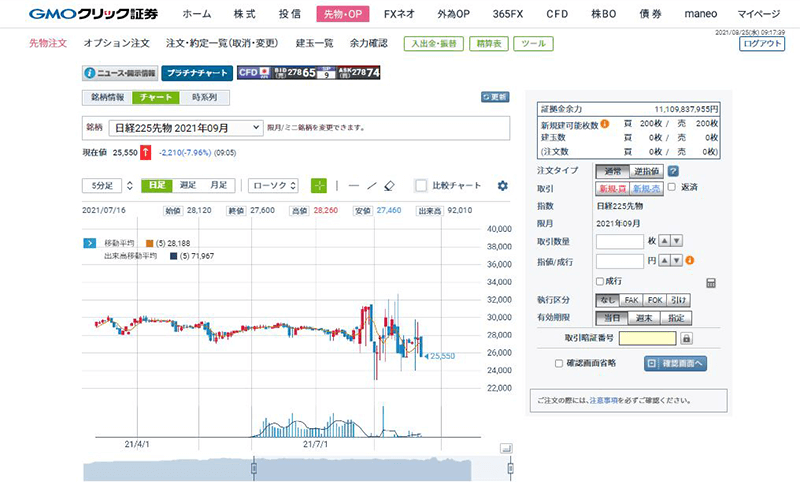This screenshot has height=482, width=800.
Task: Open the calculator icon in the order panel
Action: (x=711, y=283)
